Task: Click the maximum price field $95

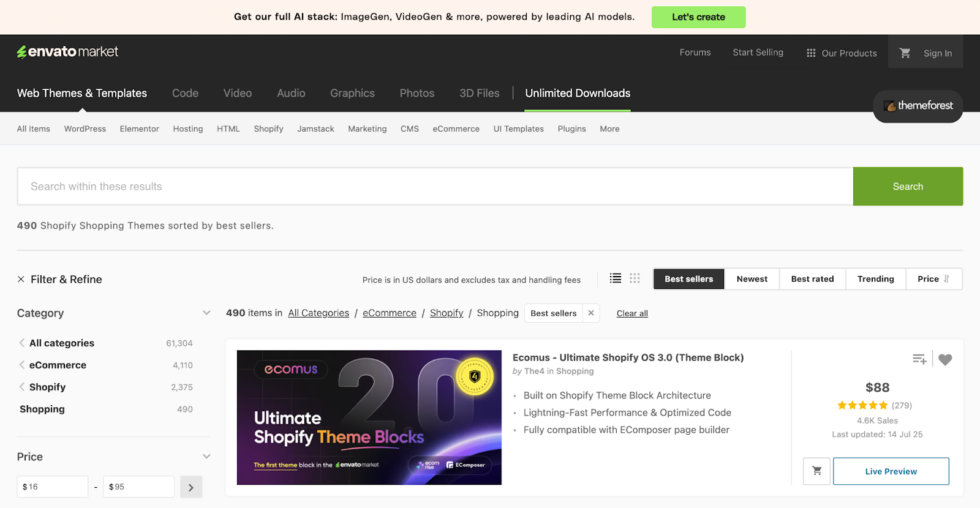Action: coord(139,487)
